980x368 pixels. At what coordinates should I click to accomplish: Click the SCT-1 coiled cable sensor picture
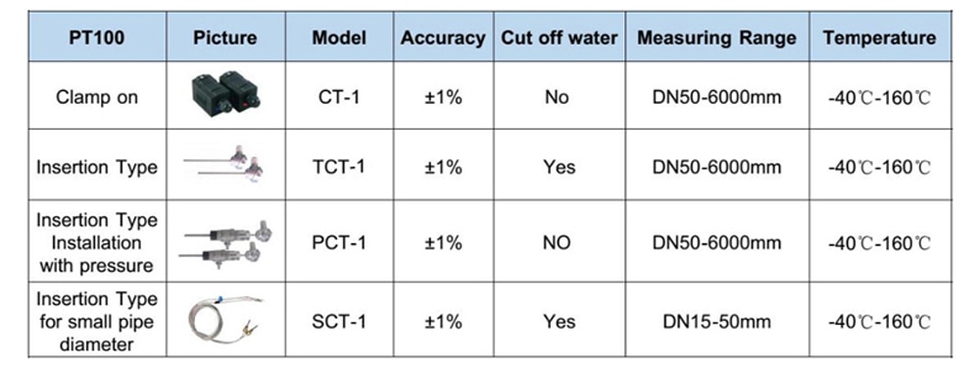pos(226,321)
